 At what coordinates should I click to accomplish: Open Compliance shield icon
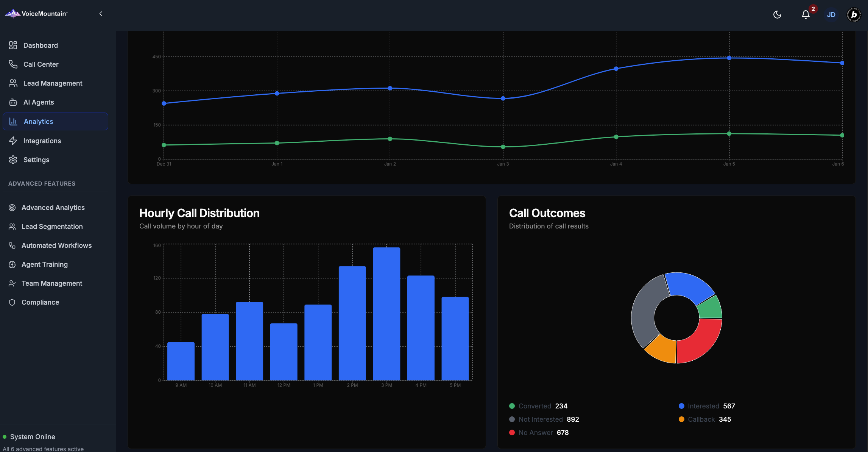tap(12, 302)
